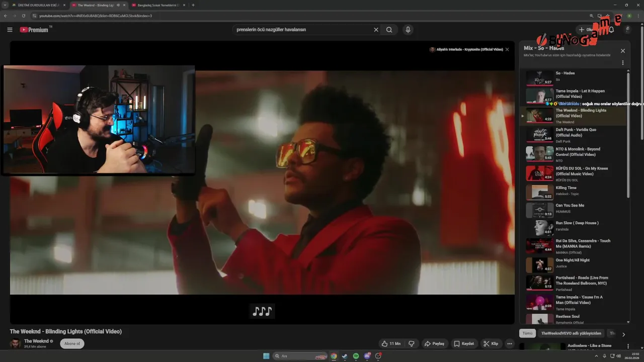644x362 pixels.
Task: Clear the search box with the X
Action: 376,30
